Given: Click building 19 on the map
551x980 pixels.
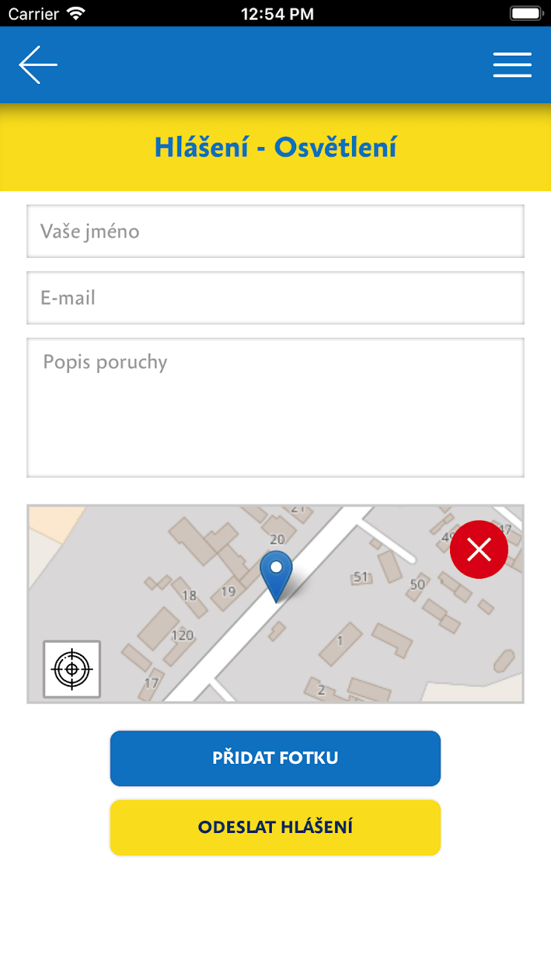Looking at the screenshot, I should [x=228, y=591].
